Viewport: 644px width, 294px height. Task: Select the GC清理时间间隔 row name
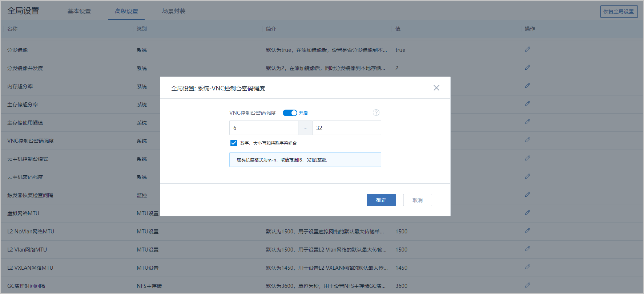(x=26, y=286)
